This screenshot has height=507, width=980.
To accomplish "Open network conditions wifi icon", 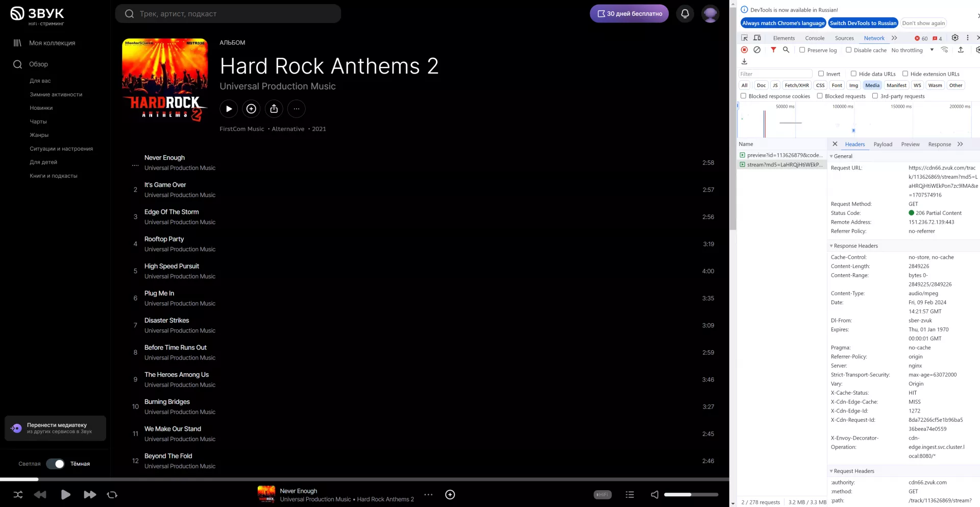I will click(x=945, y=50).
